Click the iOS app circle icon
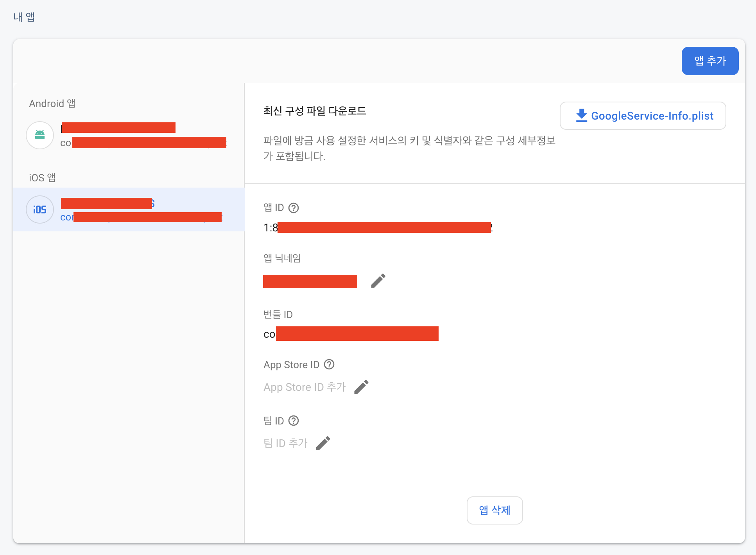The width and height of the screenshot is (756, 555). point(40,209)
